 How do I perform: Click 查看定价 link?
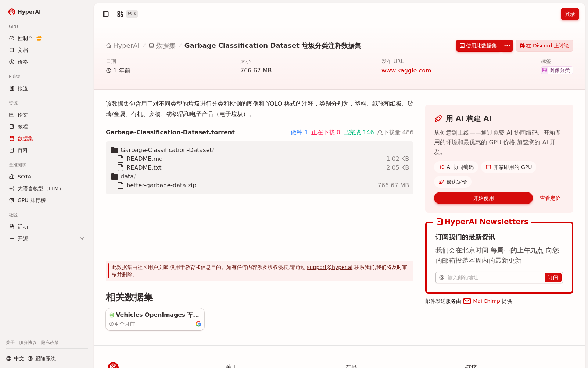point(550,198)
